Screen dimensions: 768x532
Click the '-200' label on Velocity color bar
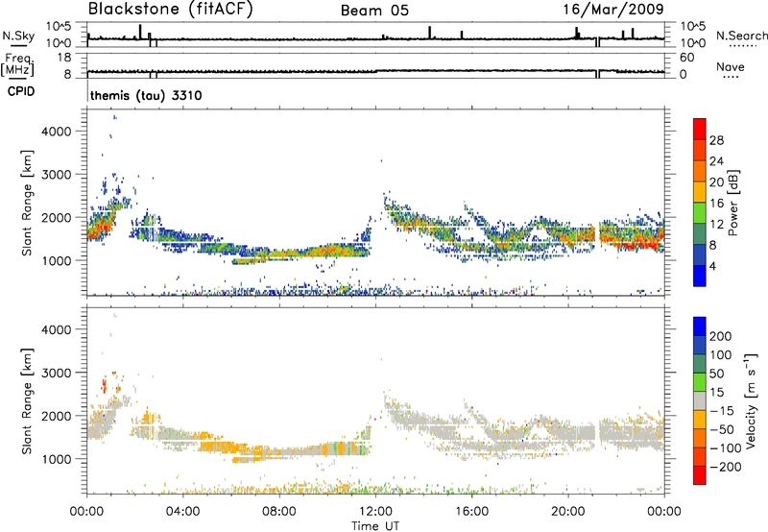click(x=725, y=467)
